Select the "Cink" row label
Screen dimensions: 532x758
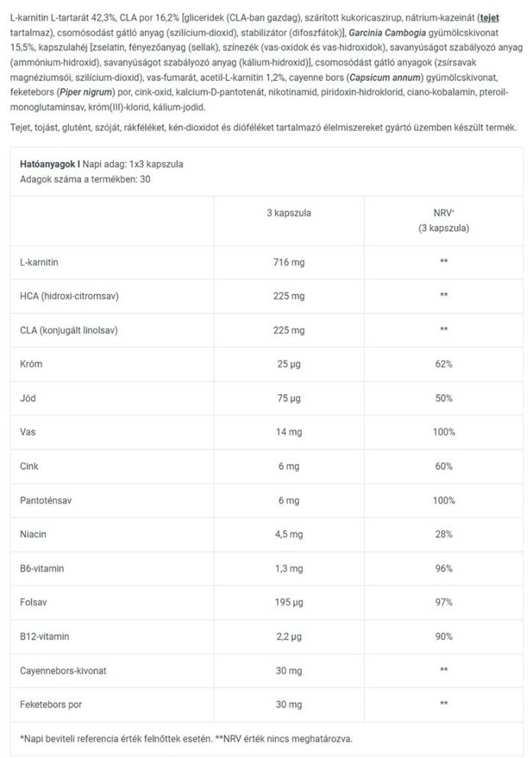[x=29, y=466]
